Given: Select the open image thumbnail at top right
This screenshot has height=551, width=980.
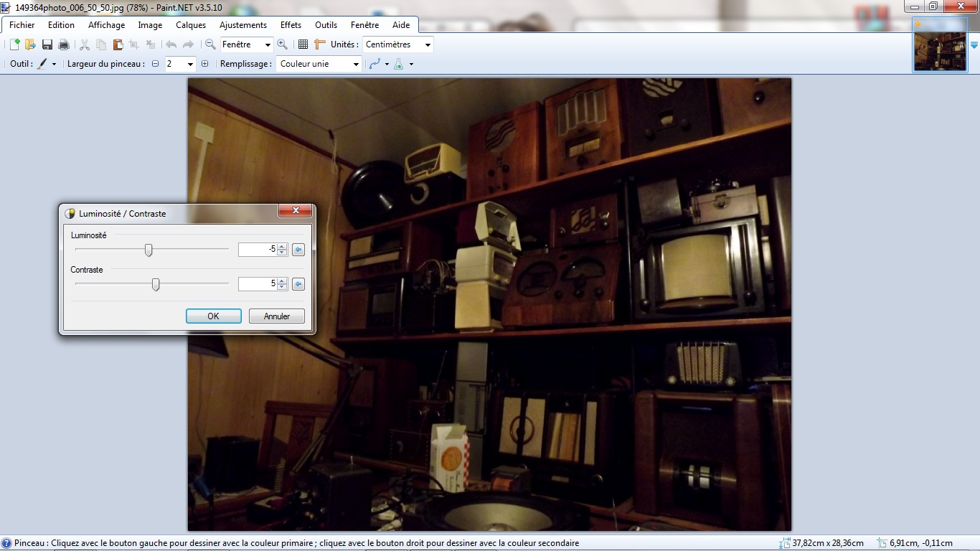Looking at the screenshot, I should tap(940, 45).
